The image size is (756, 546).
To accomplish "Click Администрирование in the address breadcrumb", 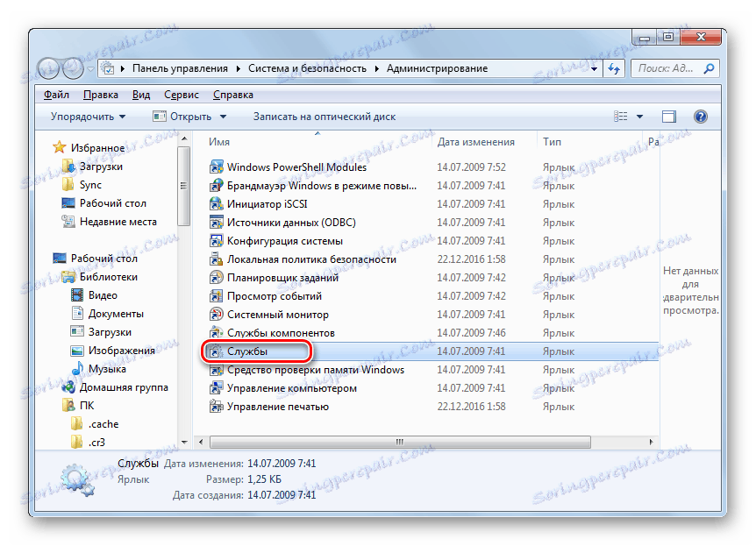I will 437,68.
